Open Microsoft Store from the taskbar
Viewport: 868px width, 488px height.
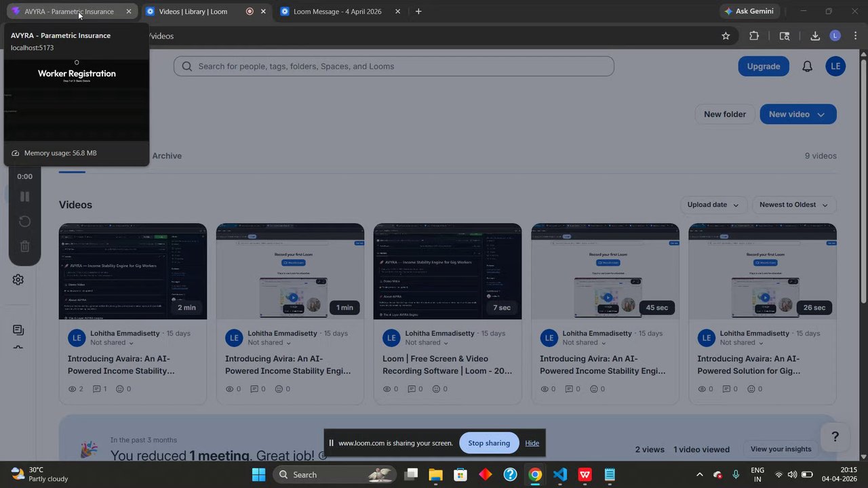coord(460,474)
